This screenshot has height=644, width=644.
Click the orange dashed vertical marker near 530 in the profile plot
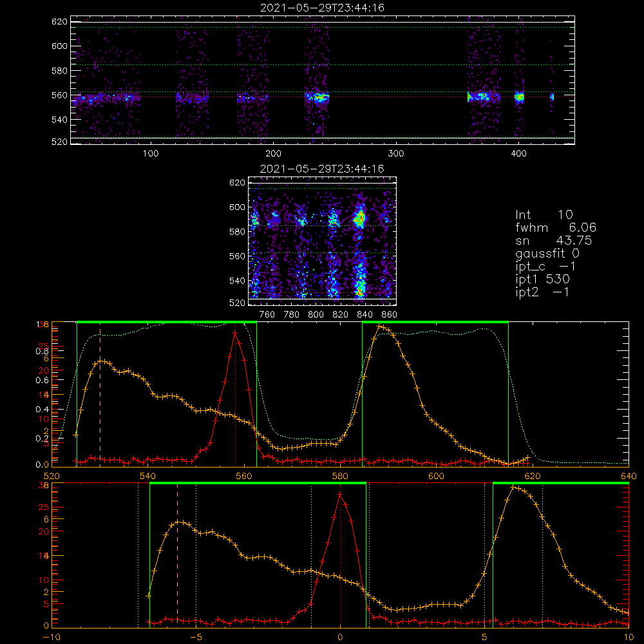point(100,394)
